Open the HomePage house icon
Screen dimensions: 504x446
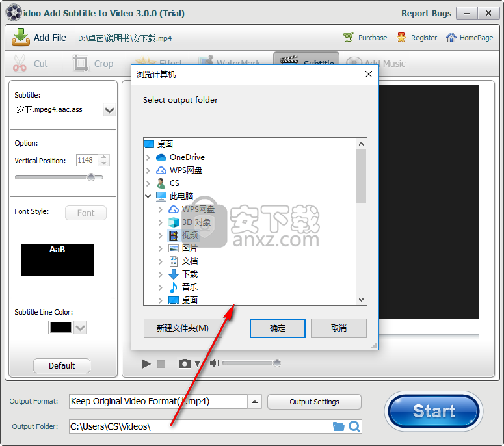[x=451, y=38]
